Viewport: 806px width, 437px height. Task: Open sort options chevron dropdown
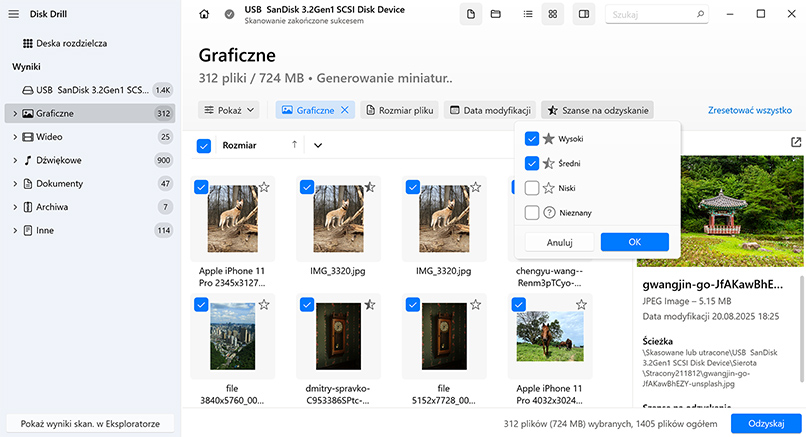tap(318, 145)
